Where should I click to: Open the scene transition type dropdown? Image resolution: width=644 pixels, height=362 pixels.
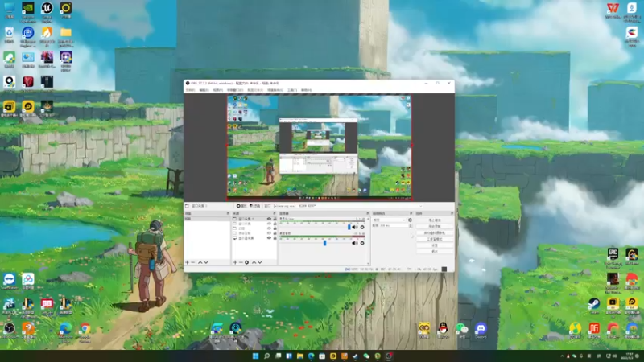point(390,220)
